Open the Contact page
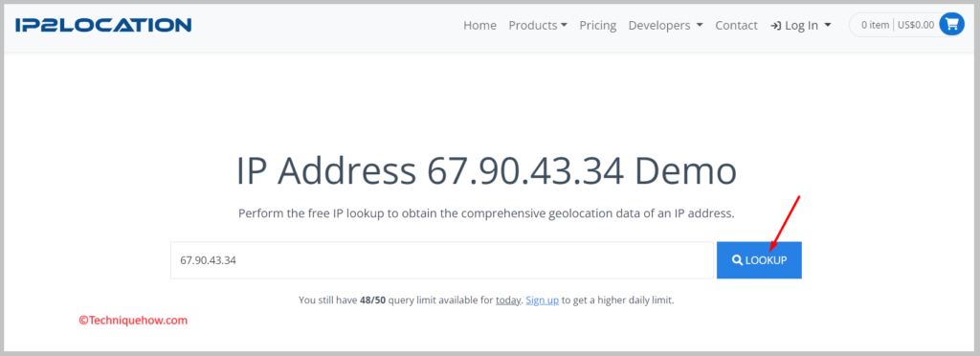This screenshot has height=356, width=980. [736, 26]
